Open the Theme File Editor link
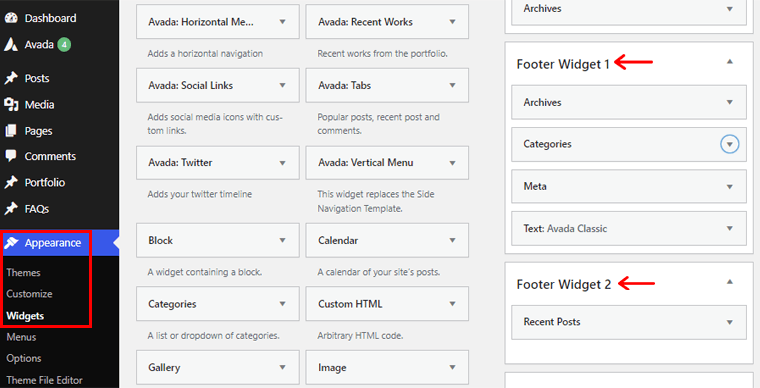 point(44,380)
